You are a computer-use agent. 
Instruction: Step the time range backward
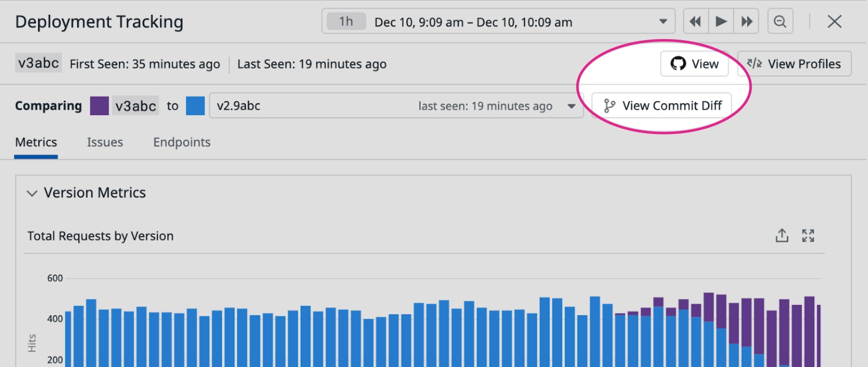click(695, 22)
